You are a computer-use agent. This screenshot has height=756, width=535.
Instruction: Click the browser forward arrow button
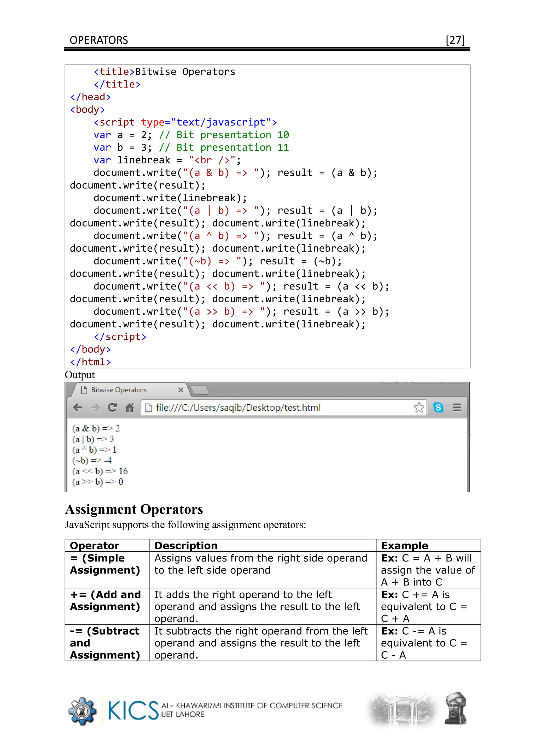tap(95, 408)
